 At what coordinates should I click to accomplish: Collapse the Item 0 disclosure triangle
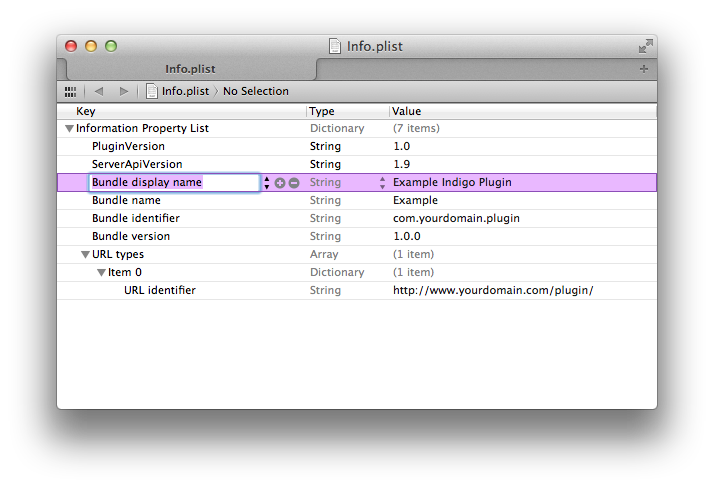point(101,273)
